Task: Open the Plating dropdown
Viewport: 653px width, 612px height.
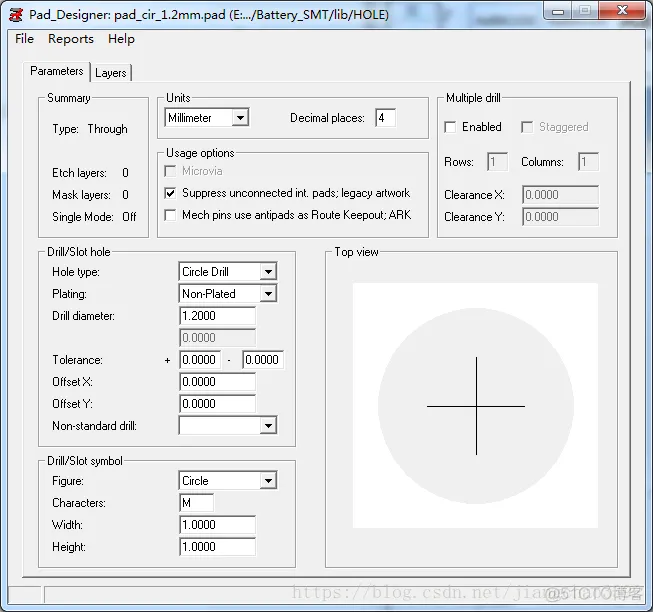Action: tap(228, 294)
